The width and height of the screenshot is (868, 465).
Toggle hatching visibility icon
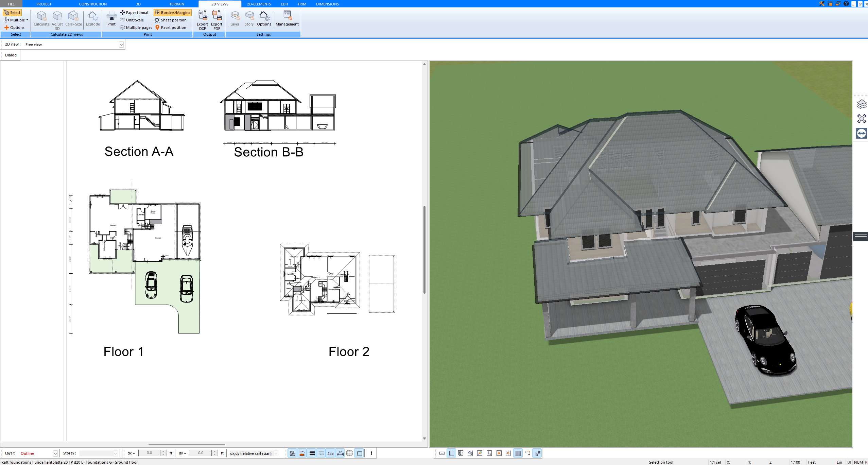click(x=292, y=453)
